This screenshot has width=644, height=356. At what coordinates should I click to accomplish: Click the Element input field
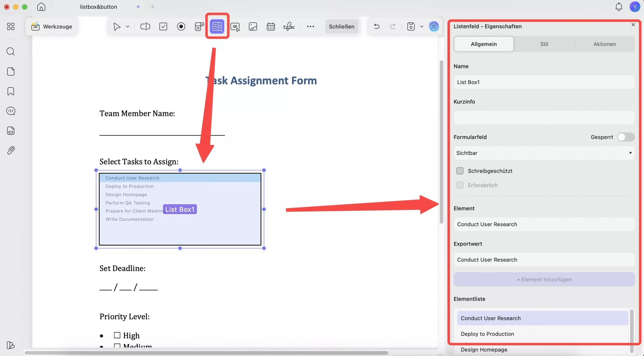coord(544,224)
